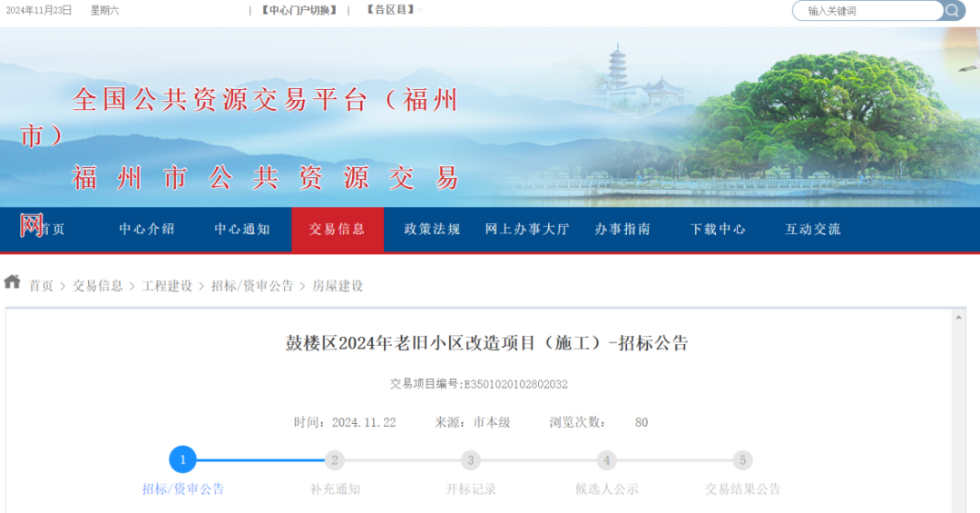
Task: Click the announcement title 鼓楼区2024年老旧小区改造项目
Action: click(x=487, y=343)
